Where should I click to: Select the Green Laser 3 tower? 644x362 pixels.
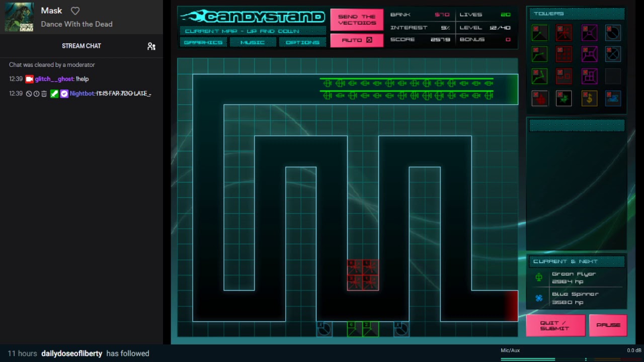[x=539, y=76]
